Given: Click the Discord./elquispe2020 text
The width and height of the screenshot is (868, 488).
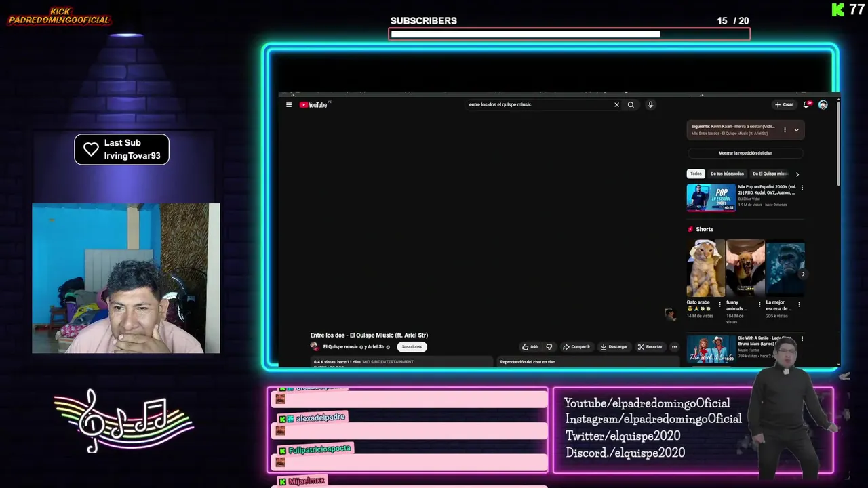Looking at the screenshot, I should (625, 453).
